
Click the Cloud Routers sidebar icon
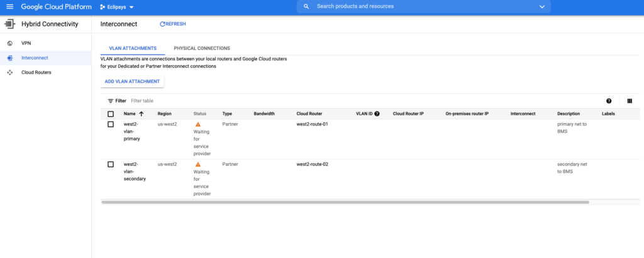click(9, 72)
